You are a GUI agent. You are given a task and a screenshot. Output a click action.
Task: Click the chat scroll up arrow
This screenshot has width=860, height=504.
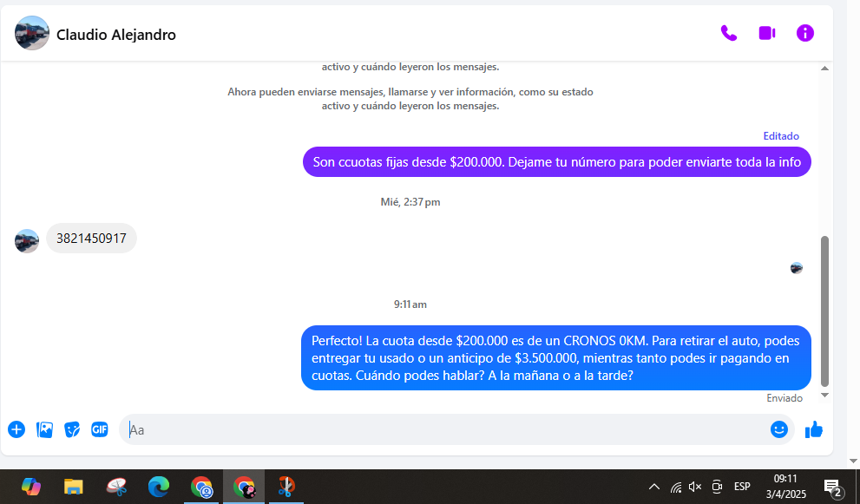point(824,69)
